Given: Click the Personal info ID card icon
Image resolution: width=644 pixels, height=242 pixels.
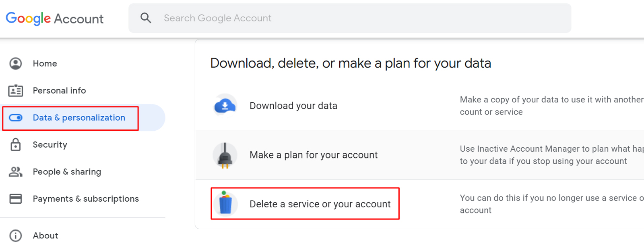Looking at the screenshot, I should click(x=16, y=90).
